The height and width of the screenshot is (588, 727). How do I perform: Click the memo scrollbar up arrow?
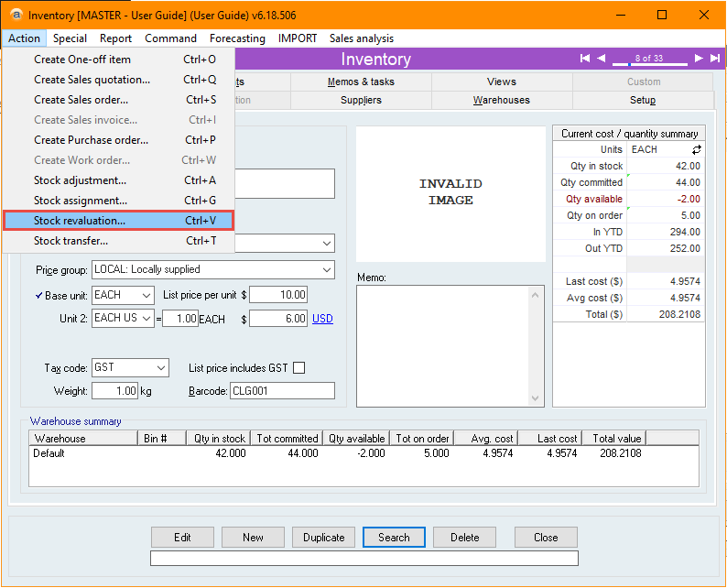535,295
